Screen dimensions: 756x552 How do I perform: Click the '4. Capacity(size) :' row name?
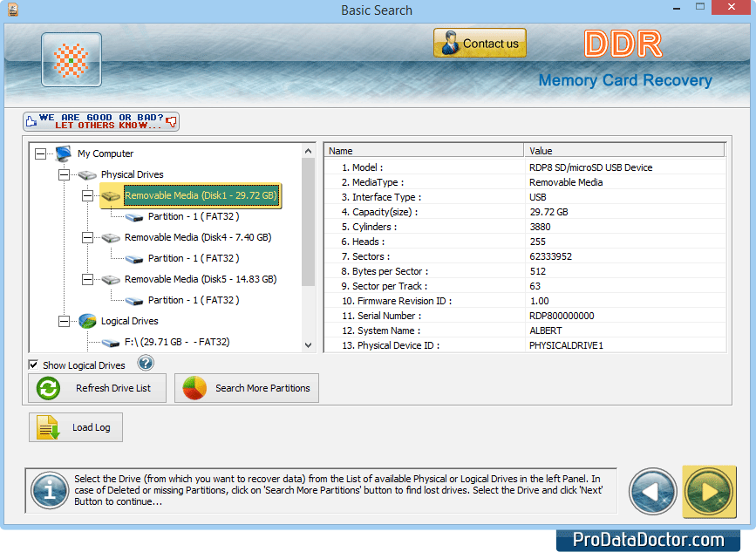click(379, 212)
